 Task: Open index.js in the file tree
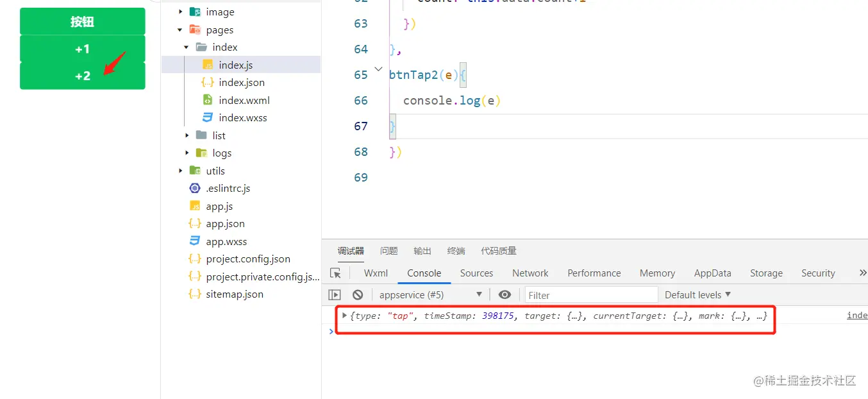[240, 65]
